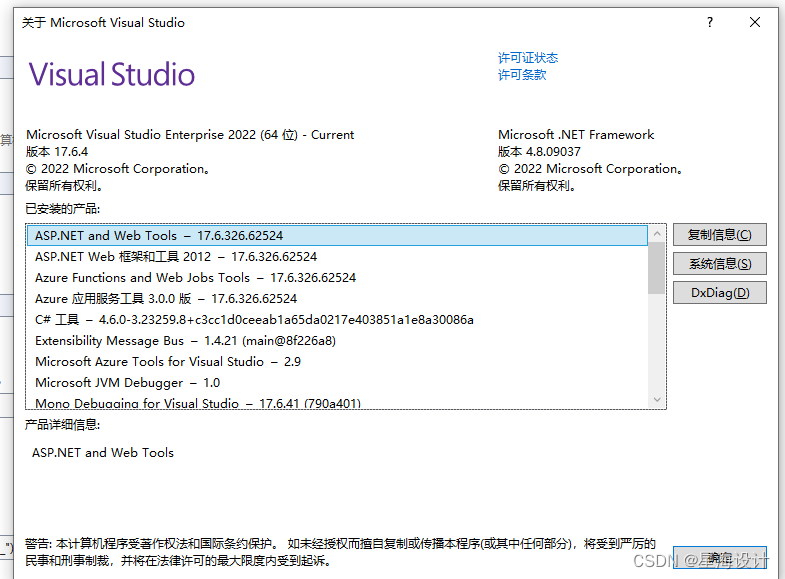Close the About Microsoft Visual Studio dialog
785x579 pixels.
754,23
